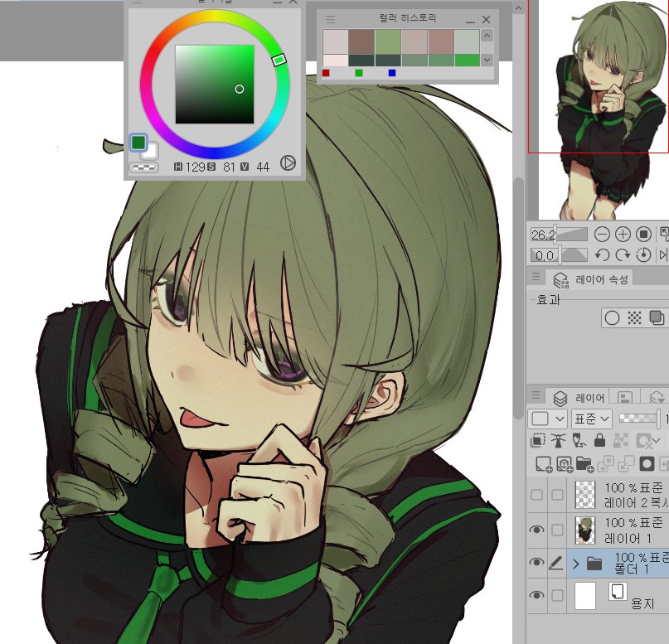Show hidden 레이어 2 복사 layer visibility box

click(x=536, y=495)
